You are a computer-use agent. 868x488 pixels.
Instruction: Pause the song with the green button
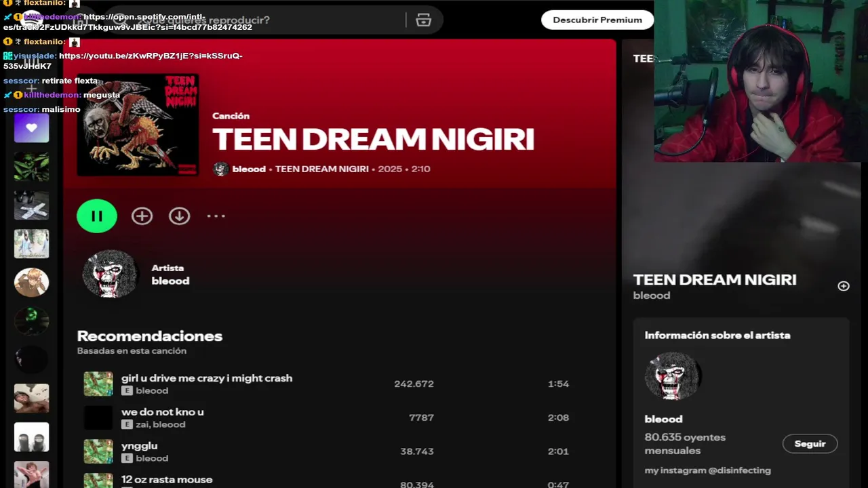coord(97,216)
